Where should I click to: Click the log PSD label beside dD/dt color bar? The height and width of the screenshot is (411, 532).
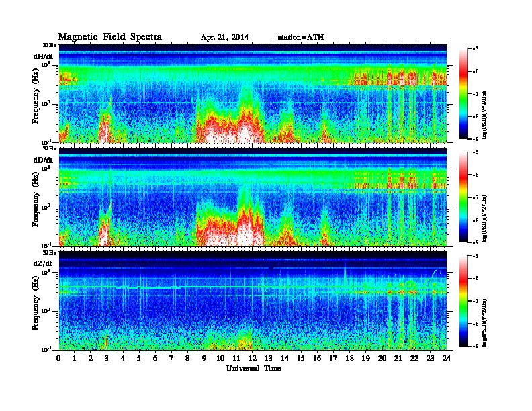[484, 218]
